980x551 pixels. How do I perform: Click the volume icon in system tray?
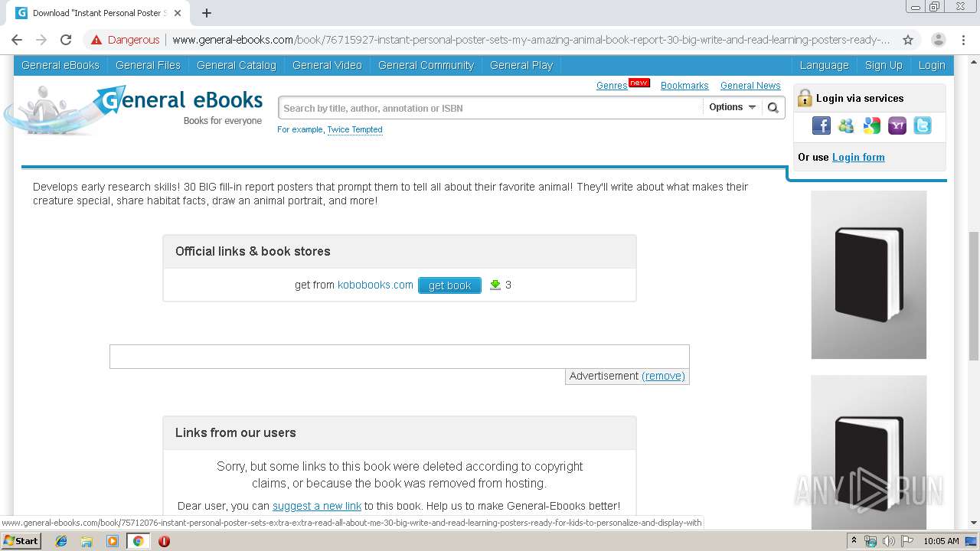(889, 541)
